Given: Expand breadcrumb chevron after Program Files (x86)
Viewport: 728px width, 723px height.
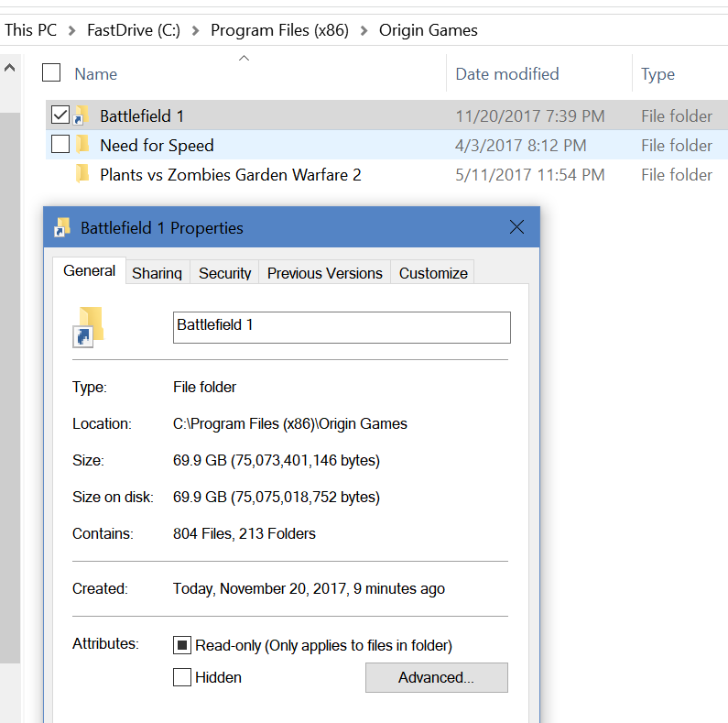Looking at the screenshot, I should tap(364, 30).
